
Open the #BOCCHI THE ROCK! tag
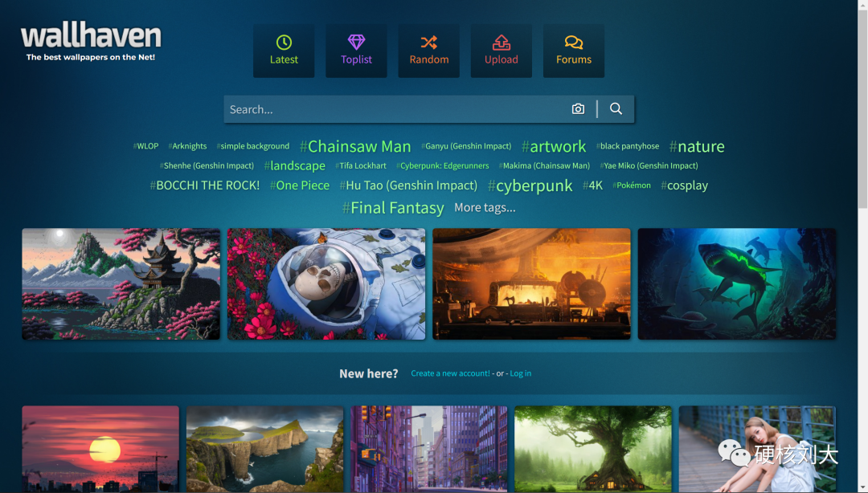pos(205,185)
